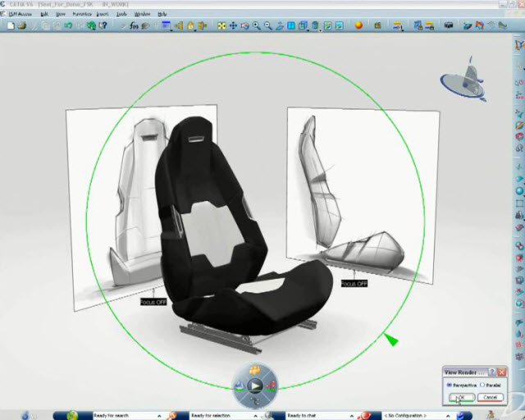This screenshot has width=525, height=420.
Task: Open the PLM Access menu
Action: click(20, 14)
